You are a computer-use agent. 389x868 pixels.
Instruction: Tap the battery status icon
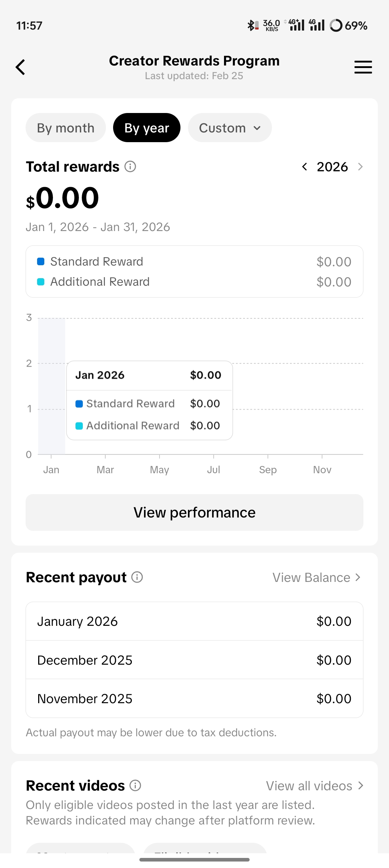click(x=336, y=26)
